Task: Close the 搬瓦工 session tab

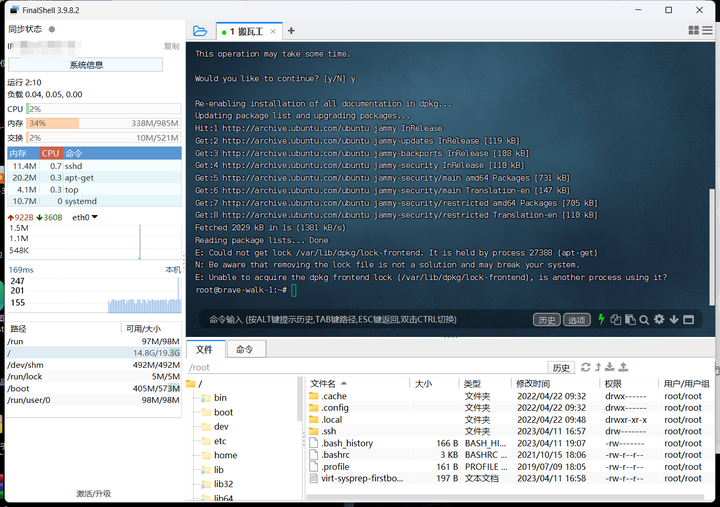Action: pos(273,31)
